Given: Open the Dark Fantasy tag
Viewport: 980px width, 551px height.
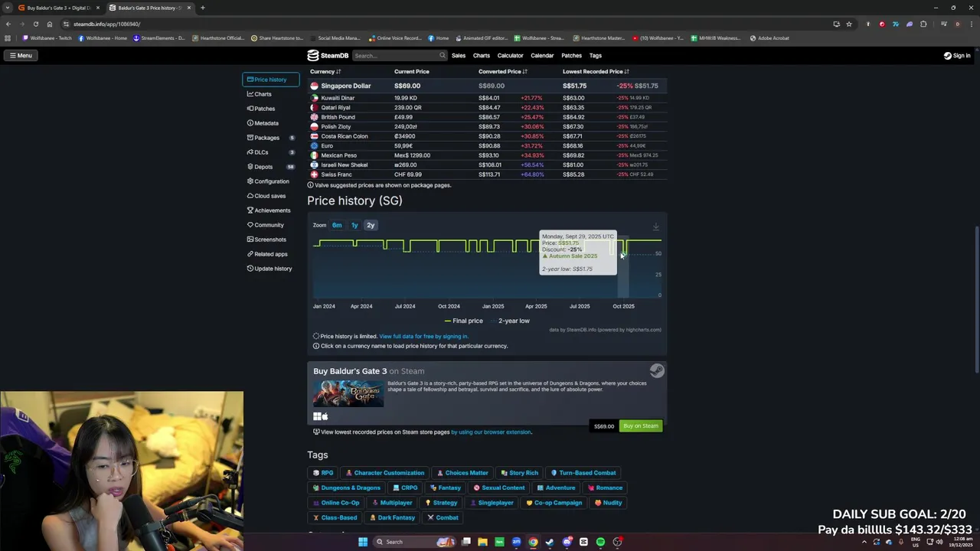Looking at the screenshot, I should 391,517.
